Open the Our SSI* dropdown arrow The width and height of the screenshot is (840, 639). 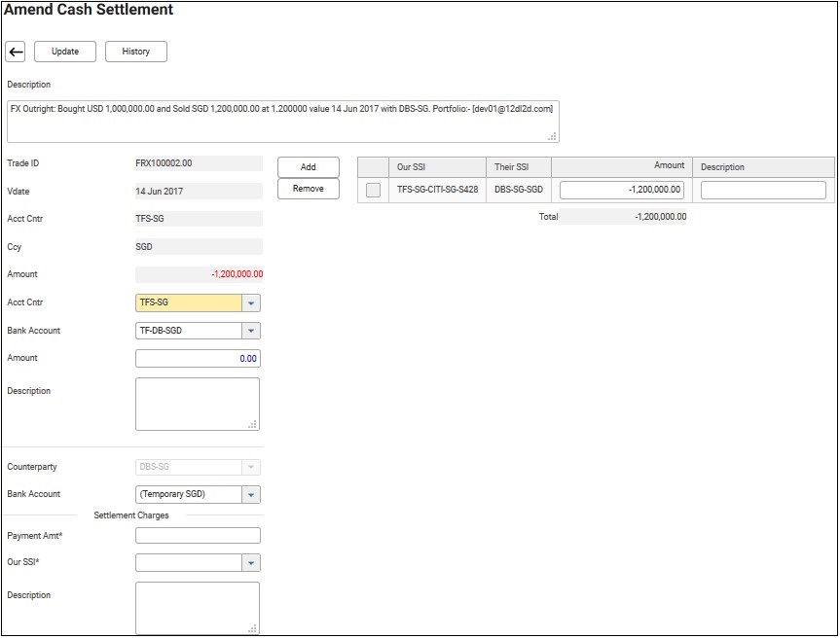point(251,563)
